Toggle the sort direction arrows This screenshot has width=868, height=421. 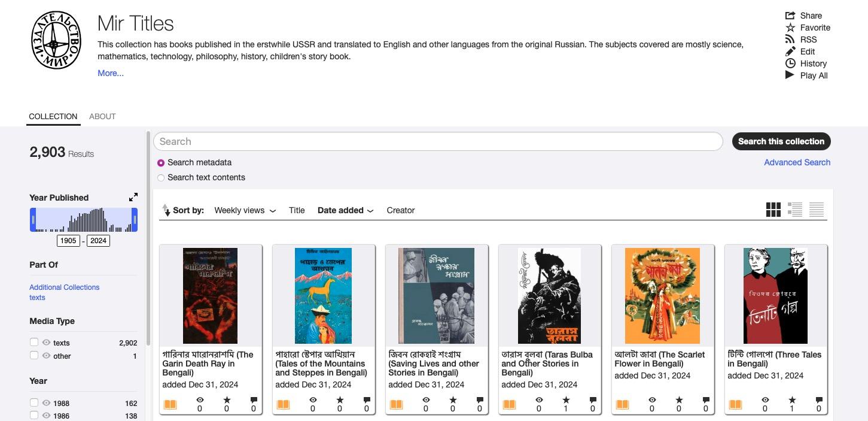coord(166,210)
